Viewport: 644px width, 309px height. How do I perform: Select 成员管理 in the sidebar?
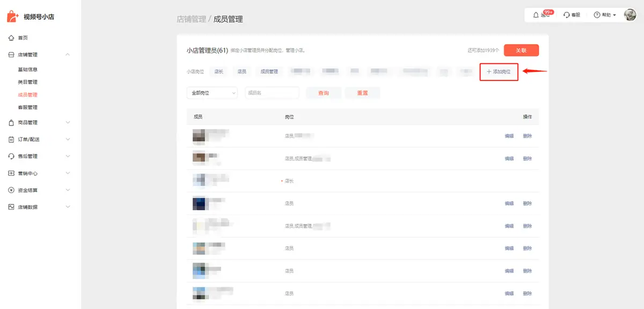coord(27,95)
